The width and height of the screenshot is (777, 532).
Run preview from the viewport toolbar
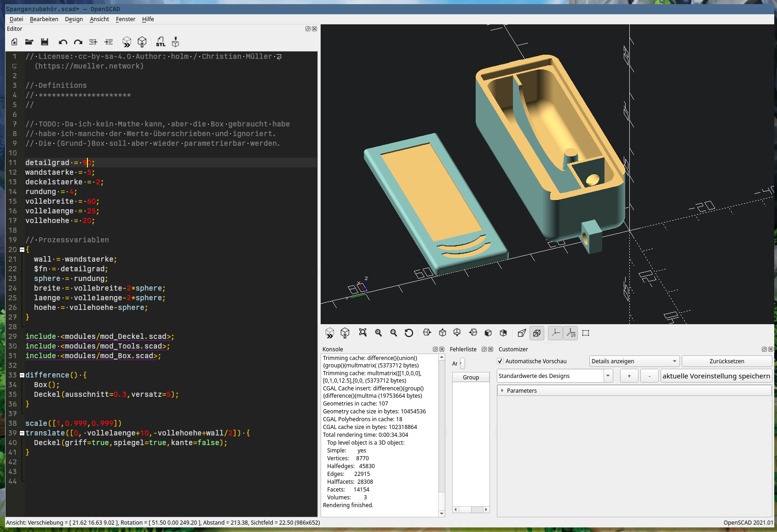330,333
